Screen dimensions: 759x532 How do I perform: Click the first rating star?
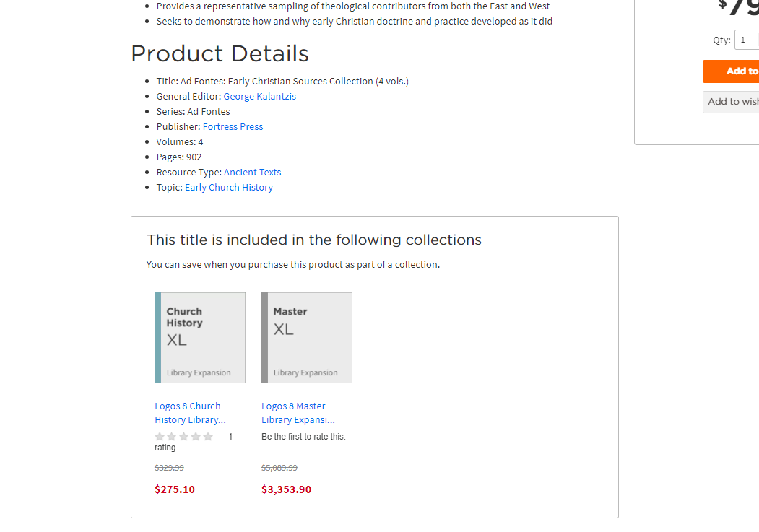(160, 437)
